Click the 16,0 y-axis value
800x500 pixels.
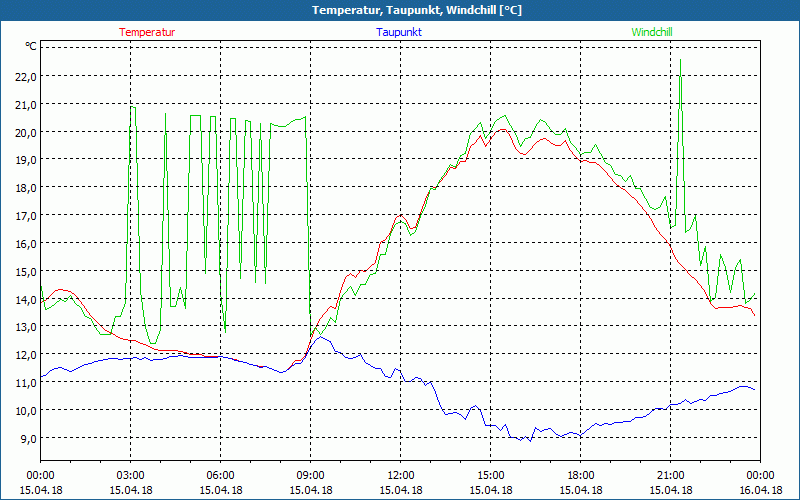tap(27, 243)
